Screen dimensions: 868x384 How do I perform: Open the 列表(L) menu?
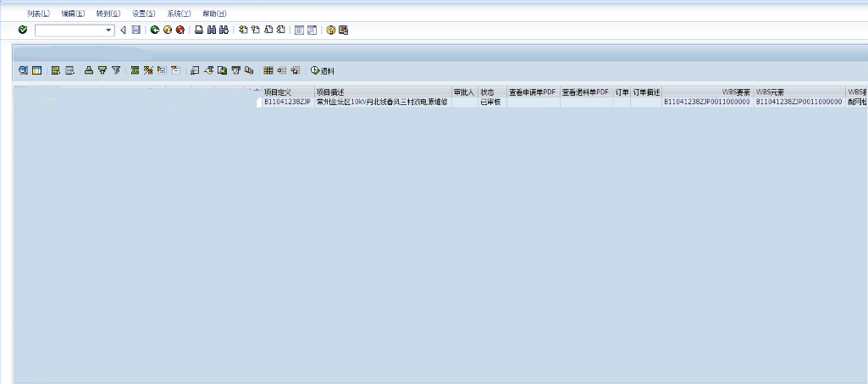38,14
